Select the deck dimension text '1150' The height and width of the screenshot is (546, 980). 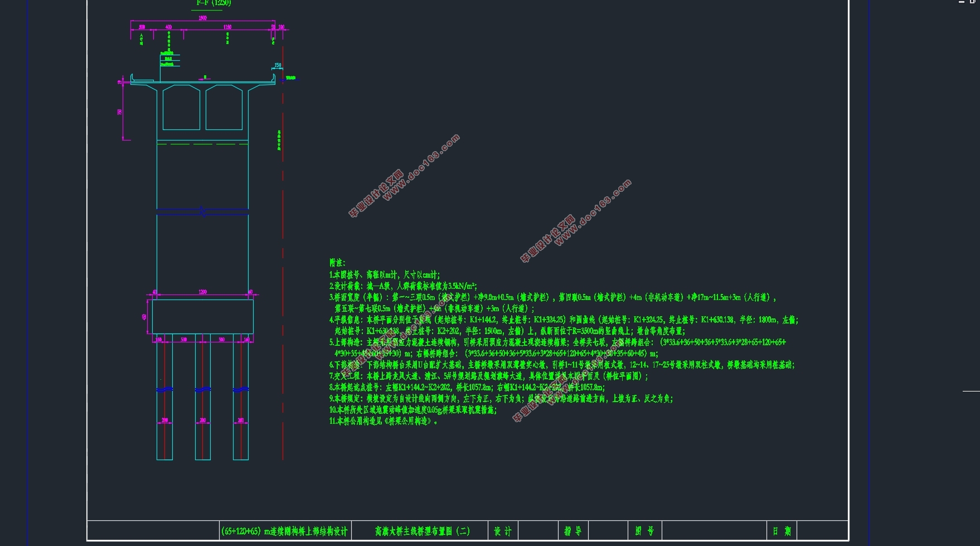[227, 27]
